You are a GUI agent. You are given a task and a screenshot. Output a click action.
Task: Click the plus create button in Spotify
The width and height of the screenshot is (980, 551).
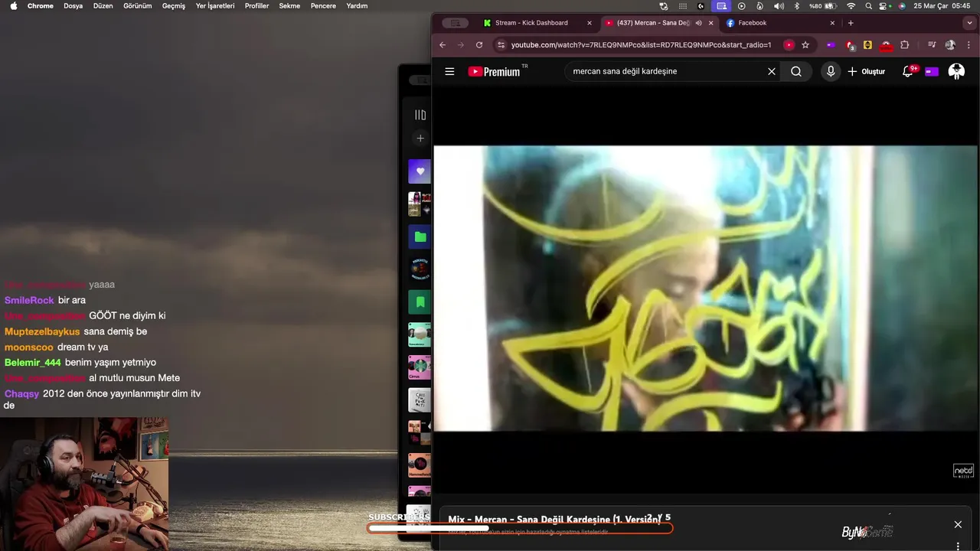point(420,139)
